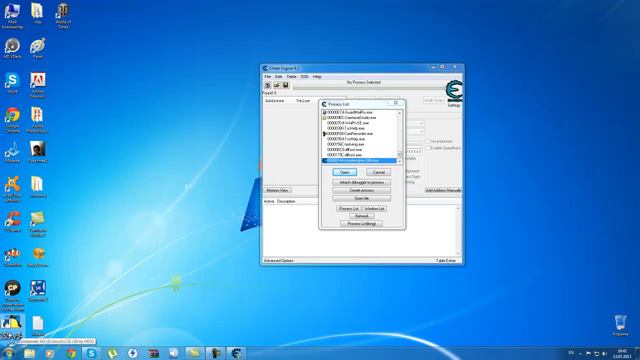Open the Table menu in Cheat Engine
This screenshot has height=360, width=640.
[x=291, y=77]
